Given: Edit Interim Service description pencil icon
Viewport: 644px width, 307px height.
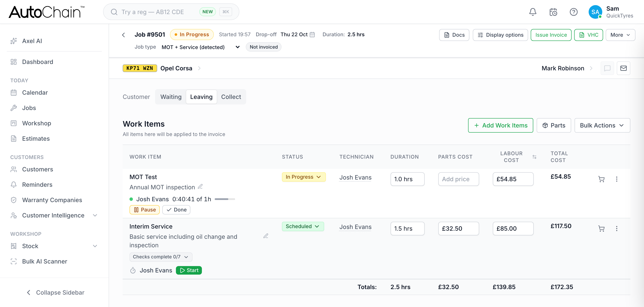Looking at the screenshot, I should [x=266, y=236].
